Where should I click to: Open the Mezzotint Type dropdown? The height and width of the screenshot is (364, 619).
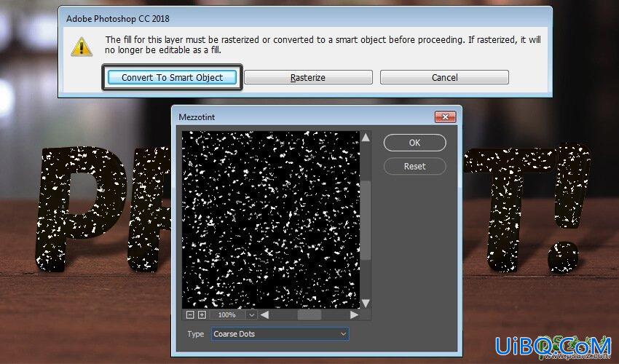tap(280, 334)
